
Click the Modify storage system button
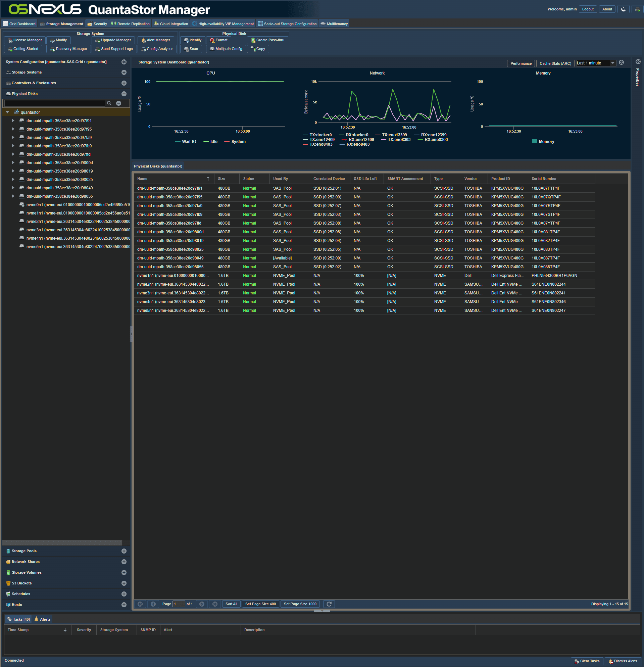(x=58, y=40)
